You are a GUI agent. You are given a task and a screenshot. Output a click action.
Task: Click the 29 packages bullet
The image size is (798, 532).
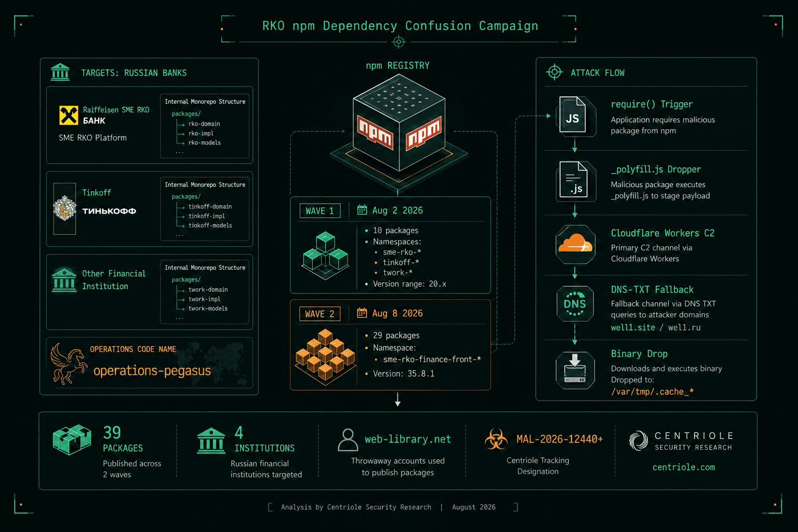[396, 335]
